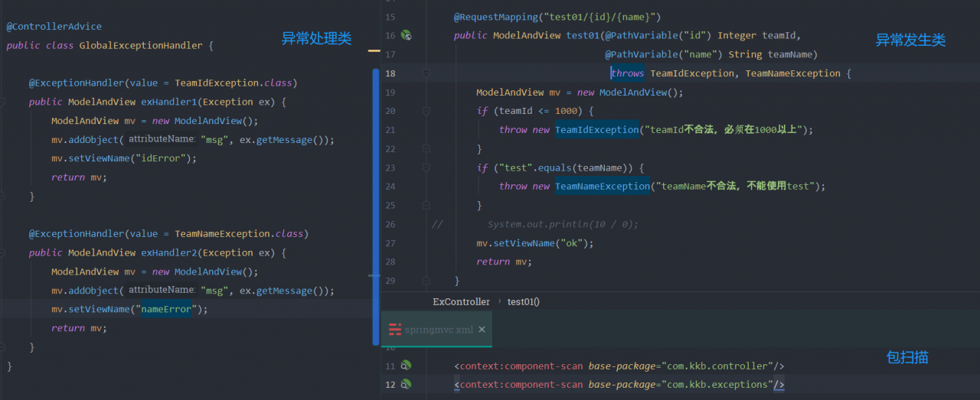Click TeamNameException.class in second @ExceptionHandler
This screenshot has width=980, height=400.
[x=239, y=233]
